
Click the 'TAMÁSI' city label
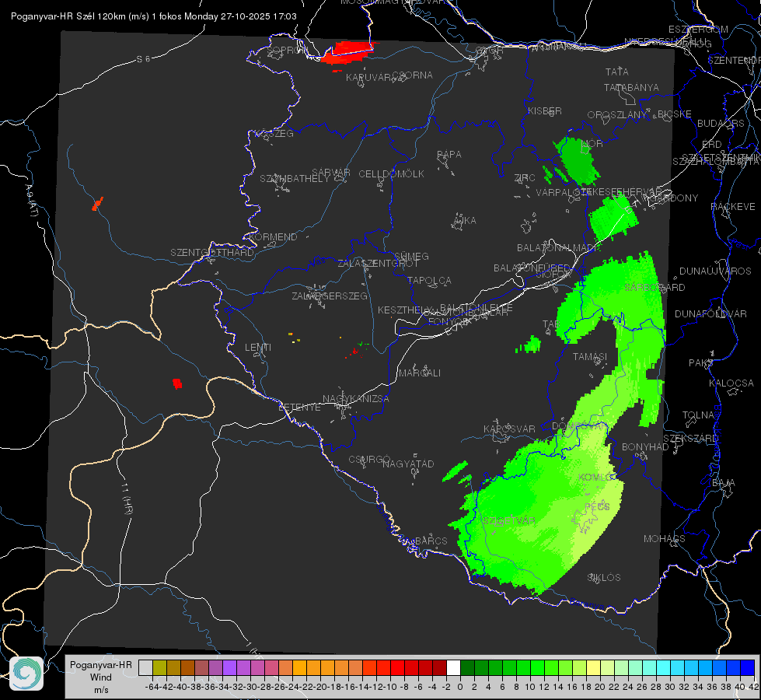pos(590,356)
